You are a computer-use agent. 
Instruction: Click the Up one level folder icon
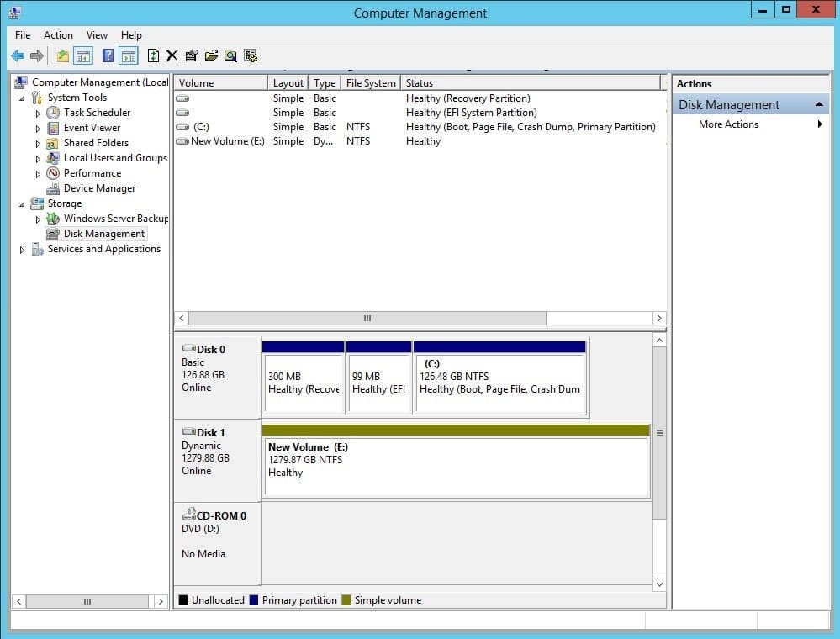point(63,55)
